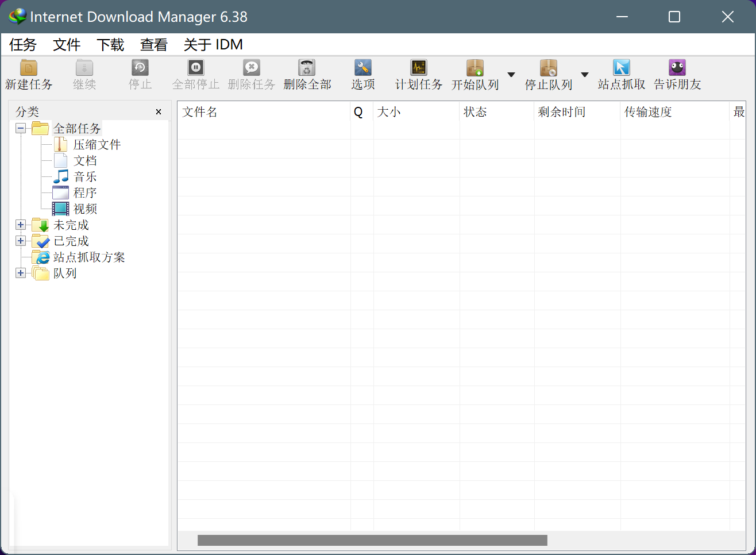Select the 文档 documents category icon
This screenshot has width=756, height=555.
(x=60, y=160)
